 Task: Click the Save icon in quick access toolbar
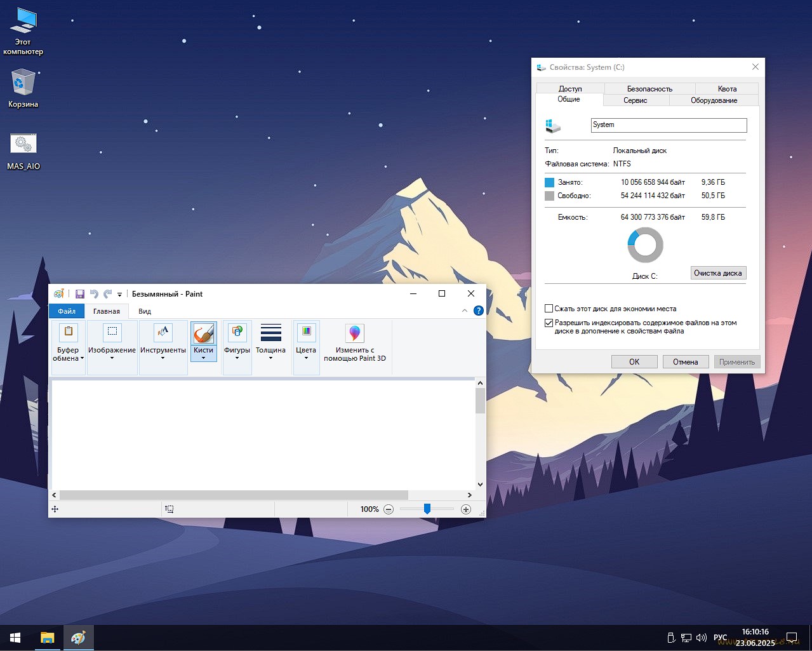tap(79, 293)
